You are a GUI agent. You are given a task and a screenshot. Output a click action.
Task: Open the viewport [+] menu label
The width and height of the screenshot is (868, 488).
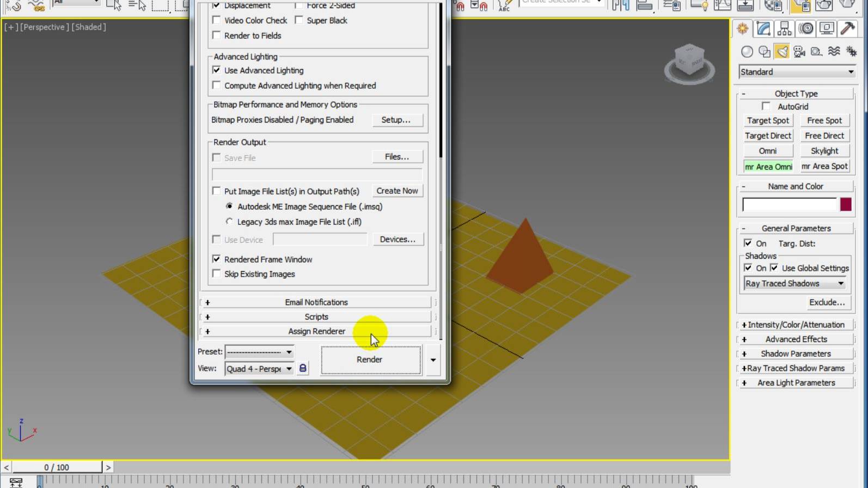pos(11,27)
